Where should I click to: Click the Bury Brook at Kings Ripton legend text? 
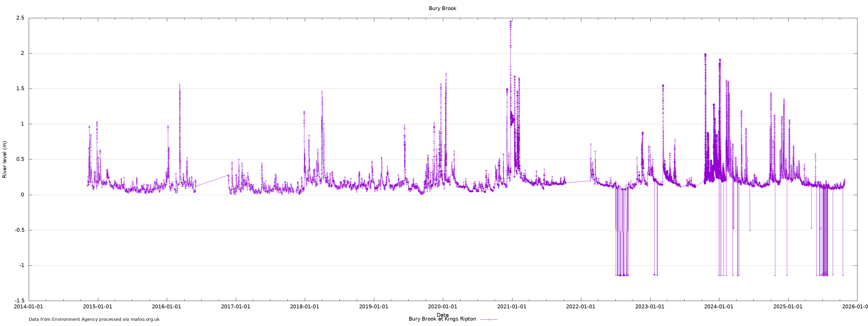pos(442,319)
